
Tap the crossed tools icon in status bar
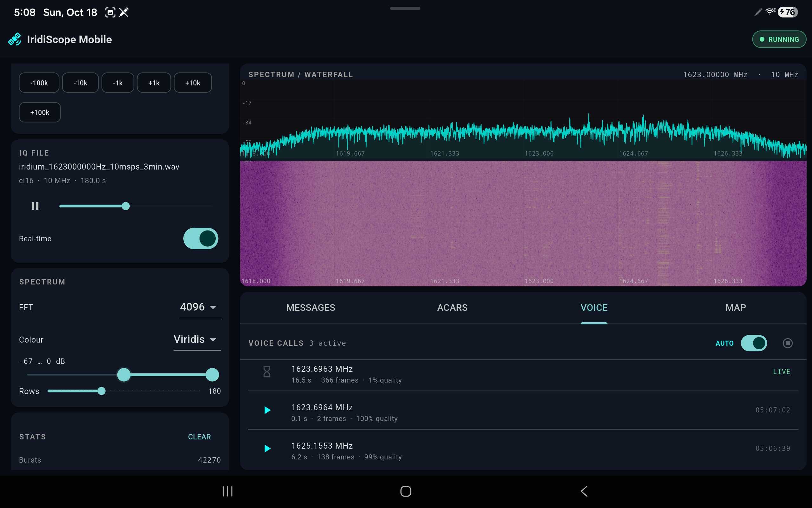[x=124, y=12]
